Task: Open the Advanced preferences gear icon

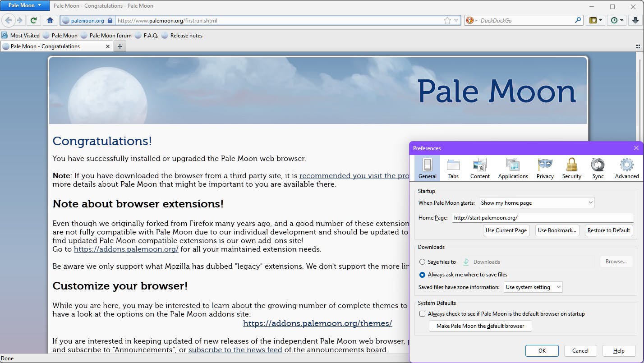Action: point(626,168)
